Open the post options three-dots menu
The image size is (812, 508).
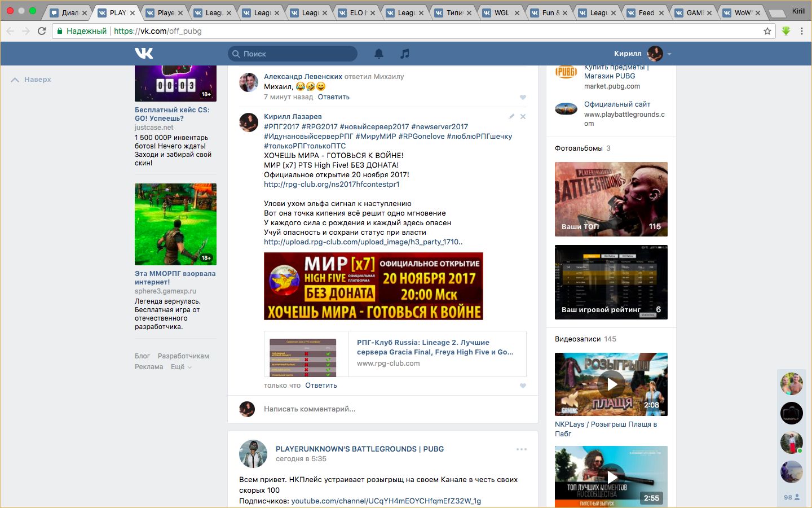[522, 449]
